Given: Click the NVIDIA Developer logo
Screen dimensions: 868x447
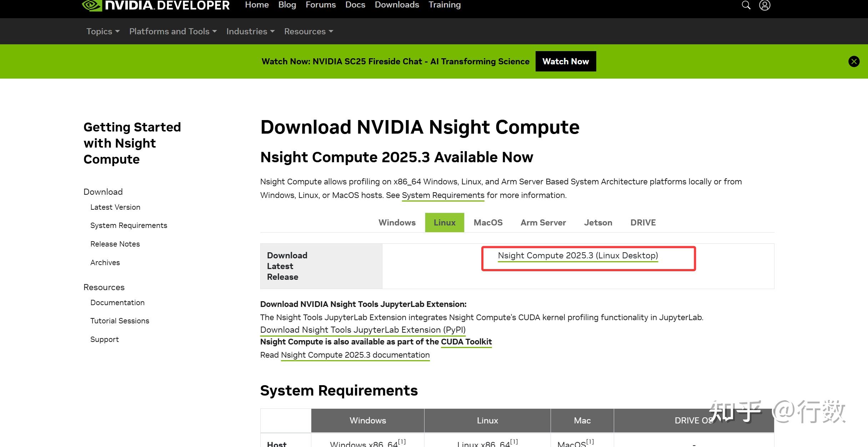Looking at the screenshot, I should (x=155, y=5).
